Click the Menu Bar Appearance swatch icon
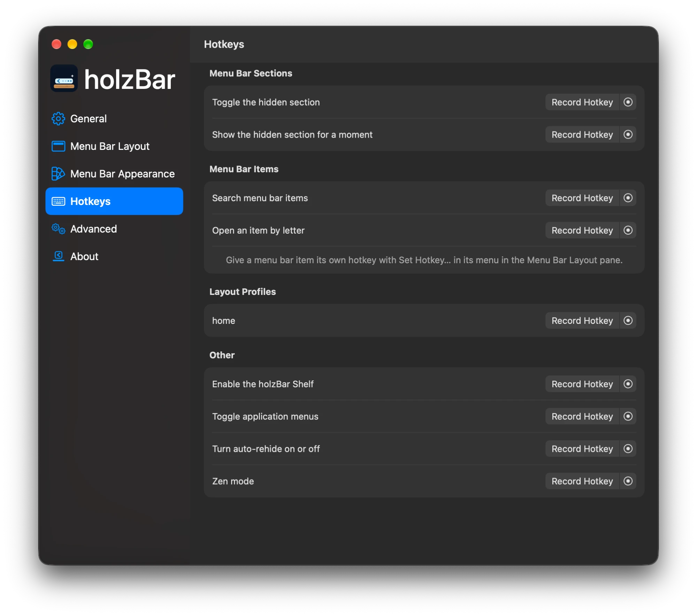 coord(58,174)
